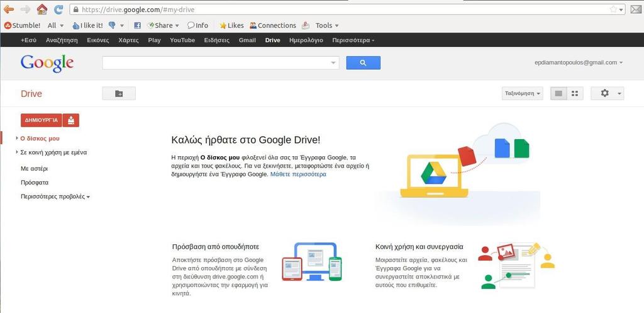Open the epdiamantopoulos@gmail.com account menu

pos(579,62)
